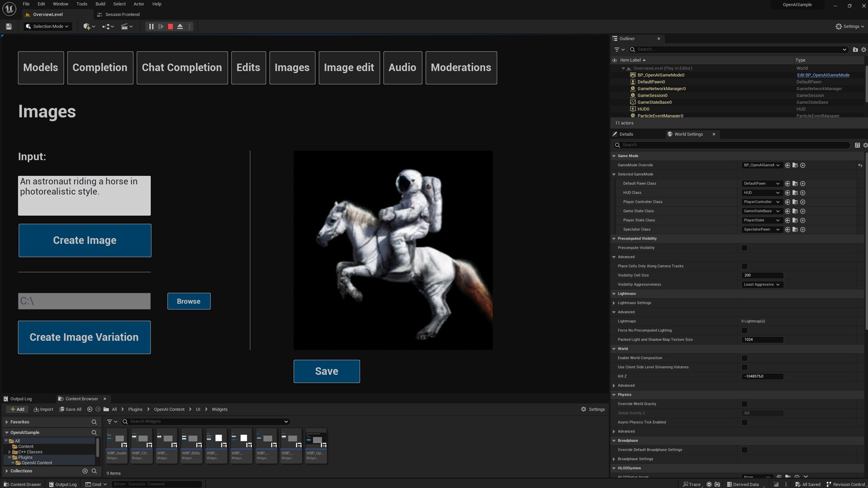
Task: Open the Selection Mode dropdown
Action: coord(47,26)
